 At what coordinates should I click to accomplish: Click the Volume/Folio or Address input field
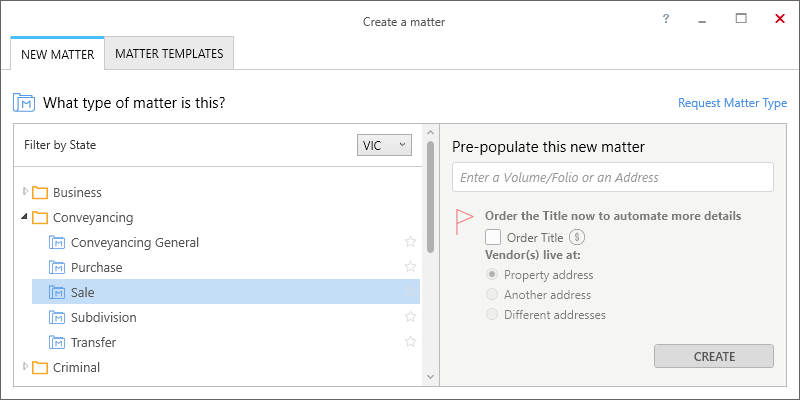(613, 177)
